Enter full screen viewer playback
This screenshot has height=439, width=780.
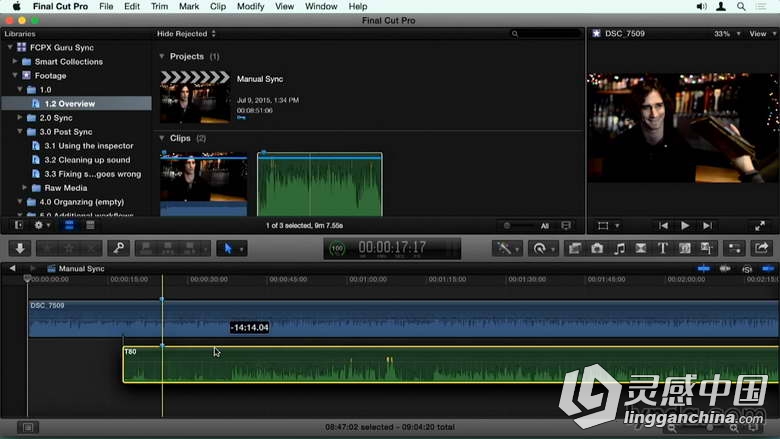(x=760, y=226)
